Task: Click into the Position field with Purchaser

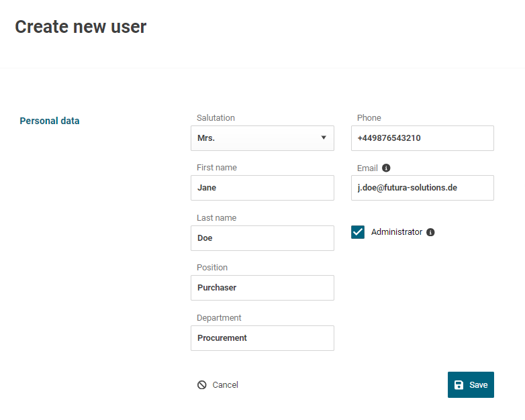Action: [x=262, y=288]
